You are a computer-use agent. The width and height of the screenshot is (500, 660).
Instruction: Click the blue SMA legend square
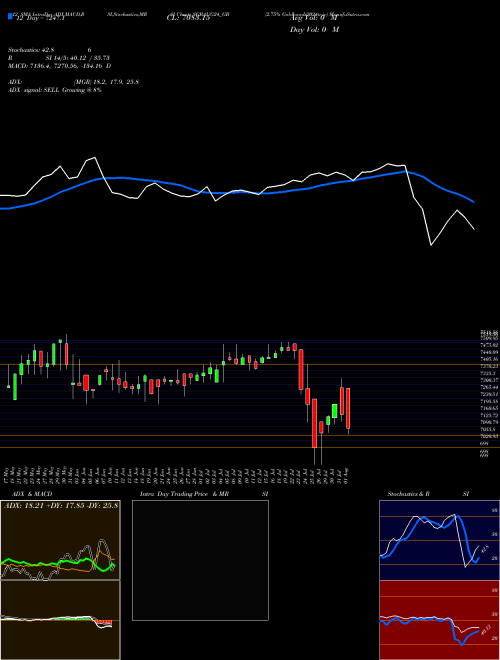tap(10, 17)
